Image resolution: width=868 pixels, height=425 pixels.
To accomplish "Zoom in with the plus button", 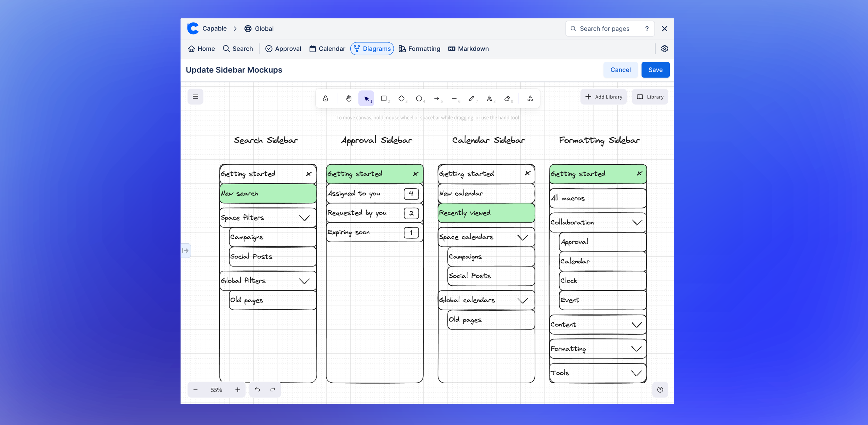I will pyautogui.click(x=237, y=390).
